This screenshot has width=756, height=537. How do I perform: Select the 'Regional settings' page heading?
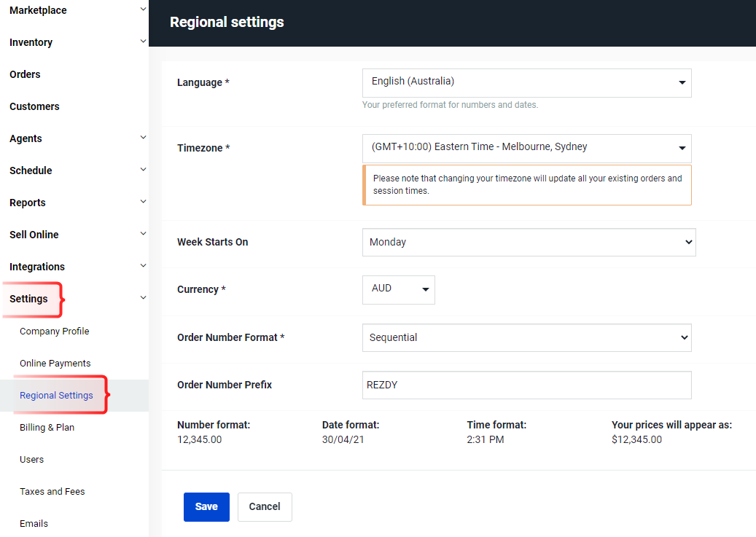tap(227, 22)
